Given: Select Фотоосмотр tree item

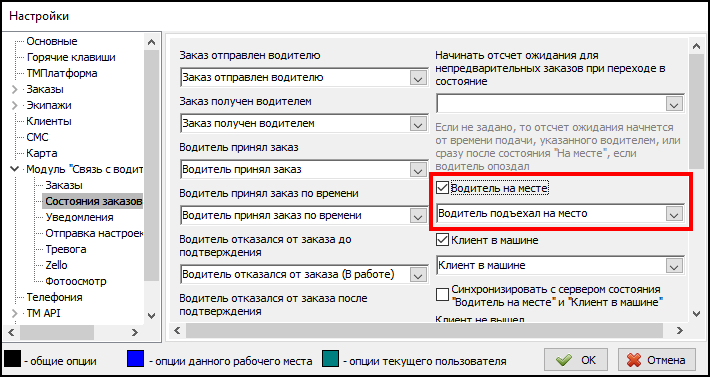Looking at the screenshot, I should 76,282.
